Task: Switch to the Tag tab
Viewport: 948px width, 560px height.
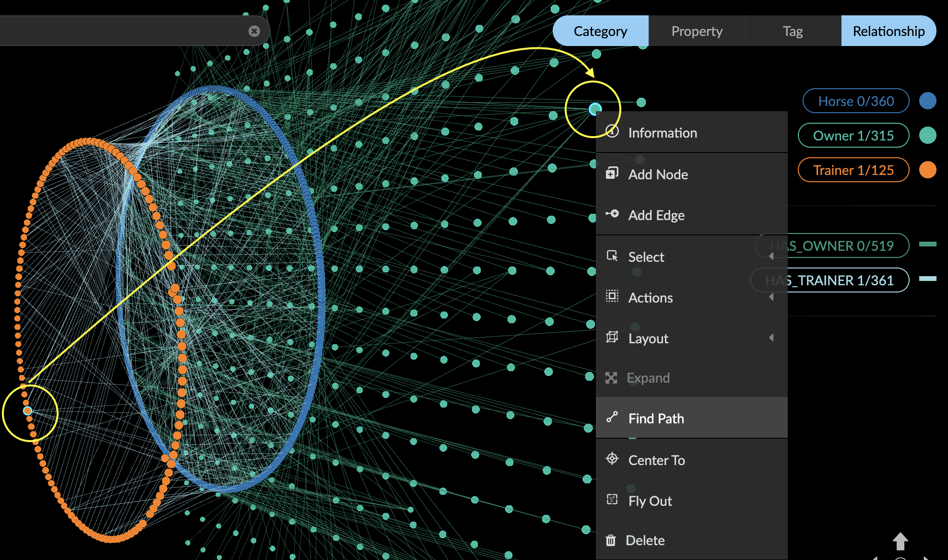Action: tap(793, 31)
